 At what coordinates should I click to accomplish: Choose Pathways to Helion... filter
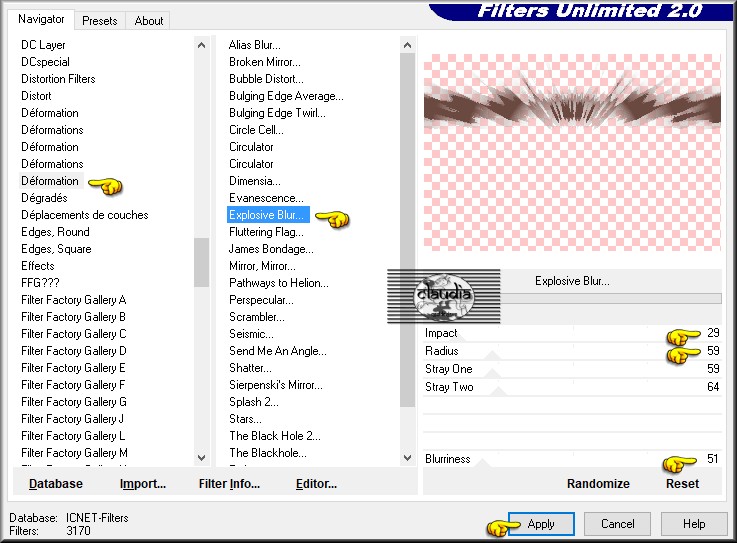point(279,283)
